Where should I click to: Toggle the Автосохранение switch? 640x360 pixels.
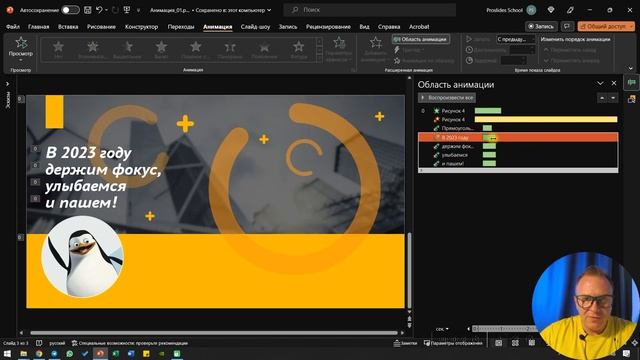pos(70,10)
